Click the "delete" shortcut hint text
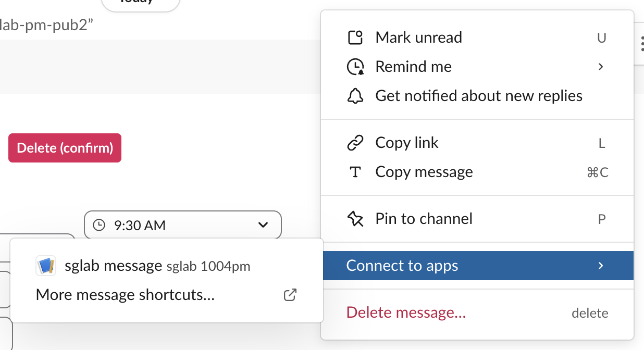 590,313
